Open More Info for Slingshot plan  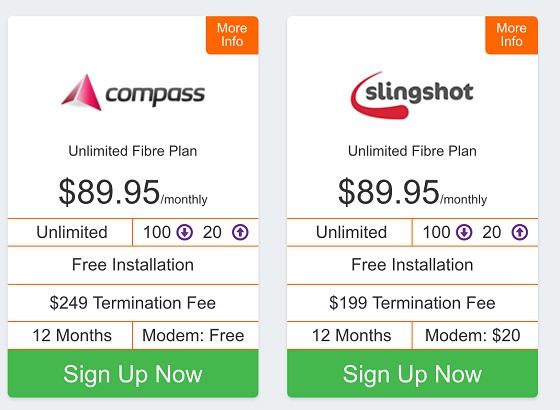(511, 35)
